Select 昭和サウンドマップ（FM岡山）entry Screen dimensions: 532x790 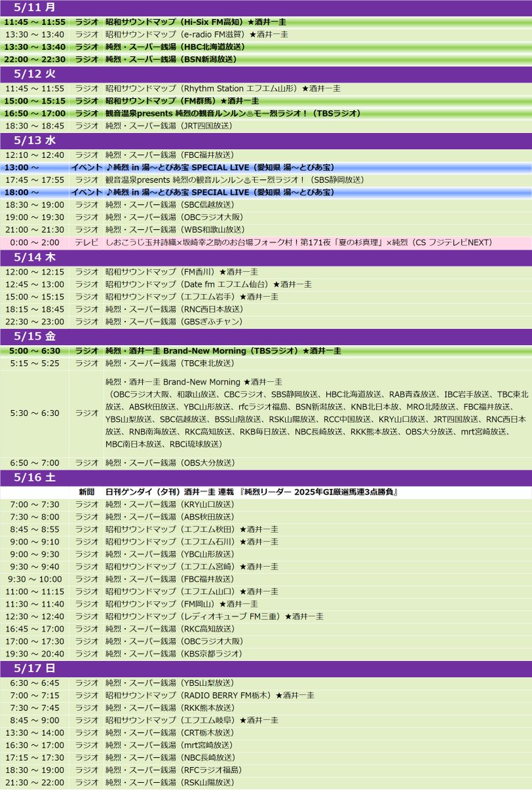(x=181, y=604)
